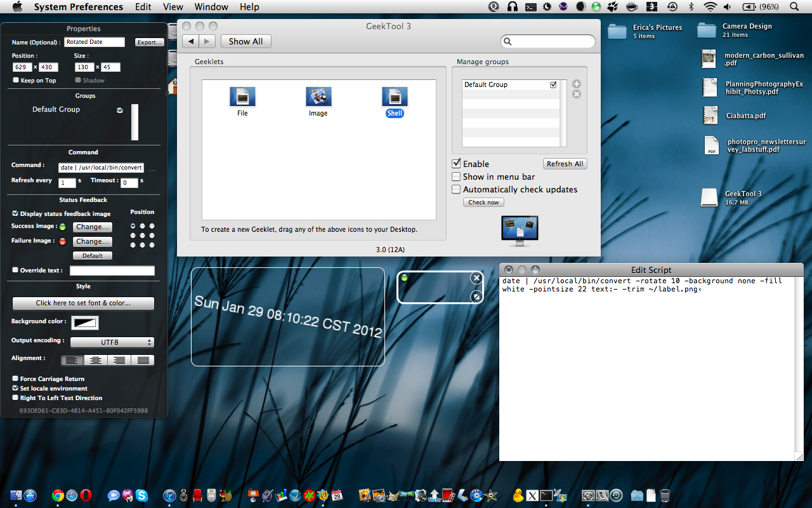Enable Right To Left Text Direction
The image size is (812, 508).
click(x=16, y=398)
